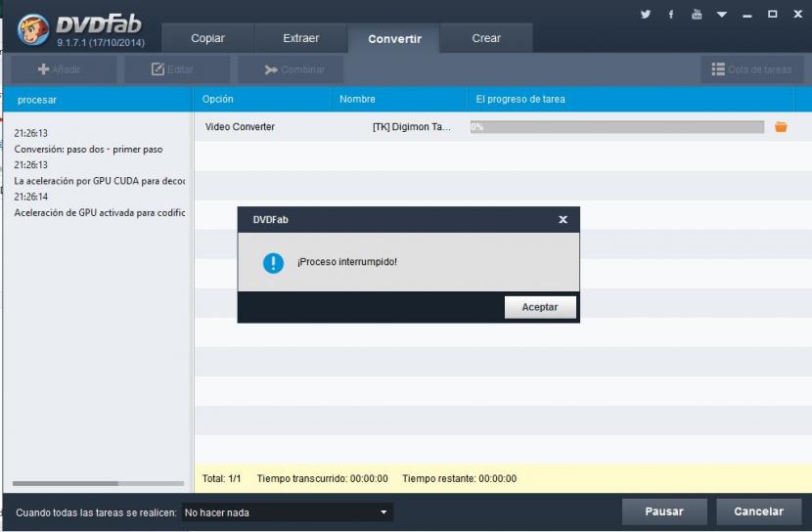The width and height of the screenshot is (812, 532).
Task: Click the 'Total: 1/1' status text
Action: pos(222,478)
